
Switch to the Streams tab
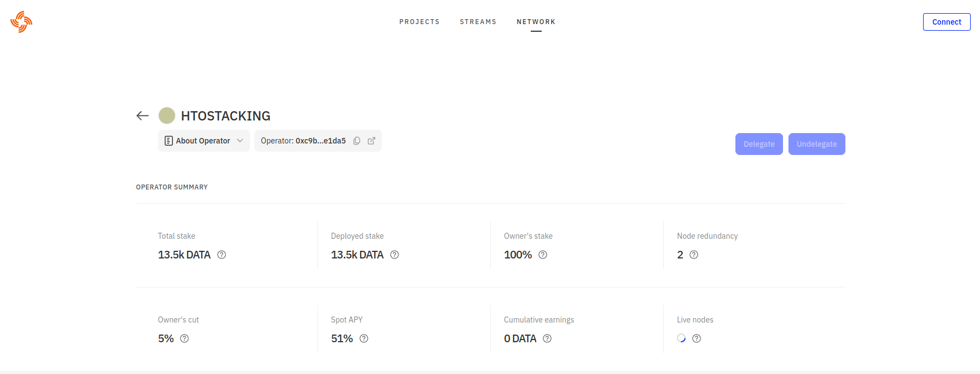coord(478,22)
